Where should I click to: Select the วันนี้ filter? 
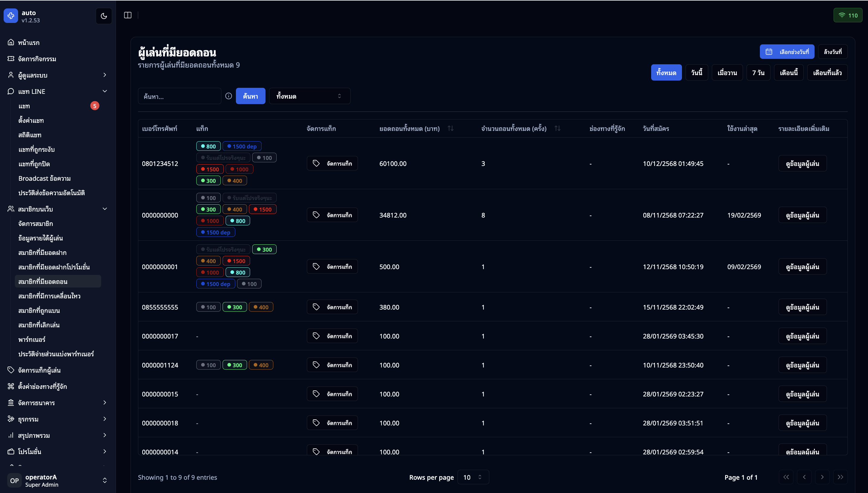pos(696,73)
